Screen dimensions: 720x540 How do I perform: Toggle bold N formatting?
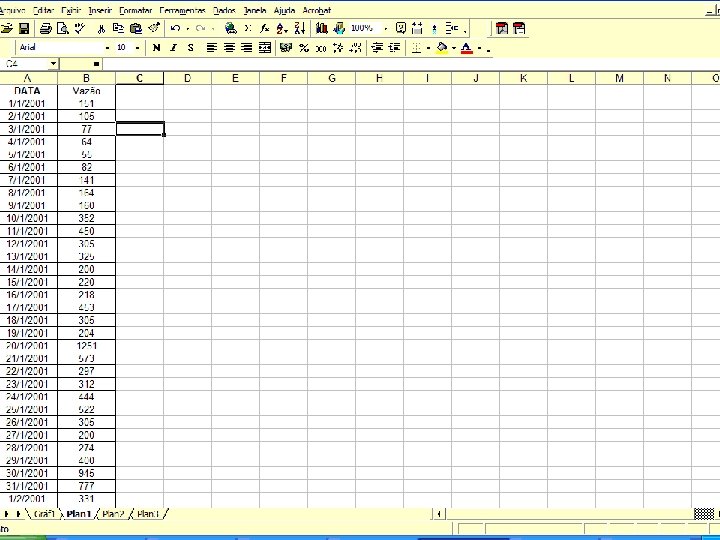click(x=156, y=48)
